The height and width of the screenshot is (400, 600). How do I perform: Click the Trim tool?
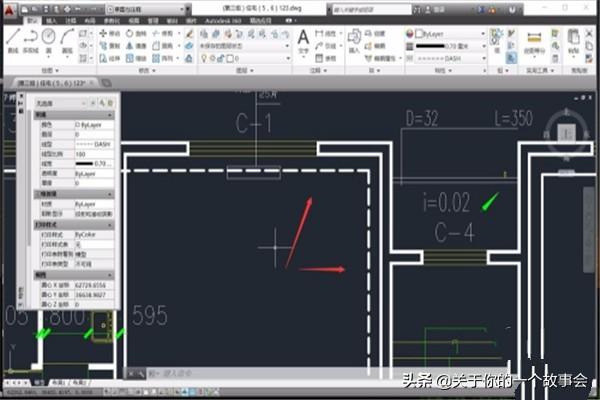[163, 34]
